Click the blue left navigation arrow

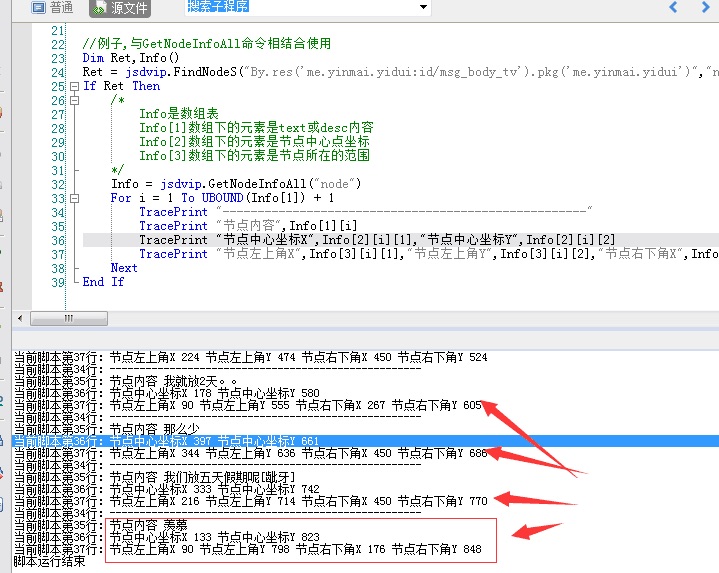(674, 8)
